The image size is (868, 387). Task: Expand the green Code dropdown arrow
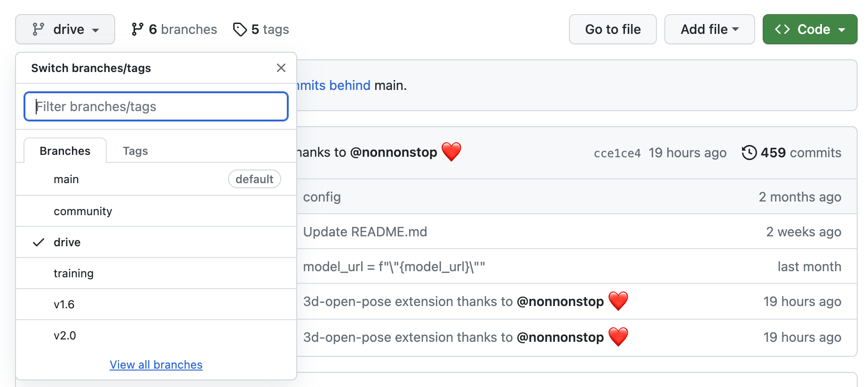(x=842, y=30)
